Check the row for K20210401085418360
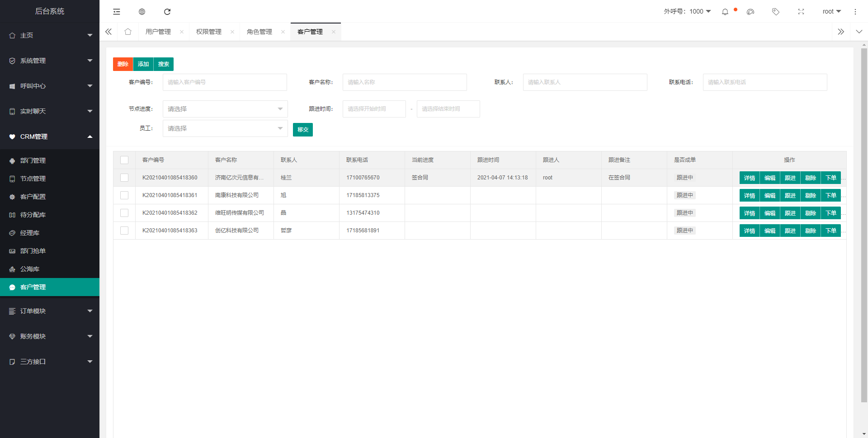Image resolution: width=868 pixels, height=438 pixels. pyautogui.click(x=124, y=178)
